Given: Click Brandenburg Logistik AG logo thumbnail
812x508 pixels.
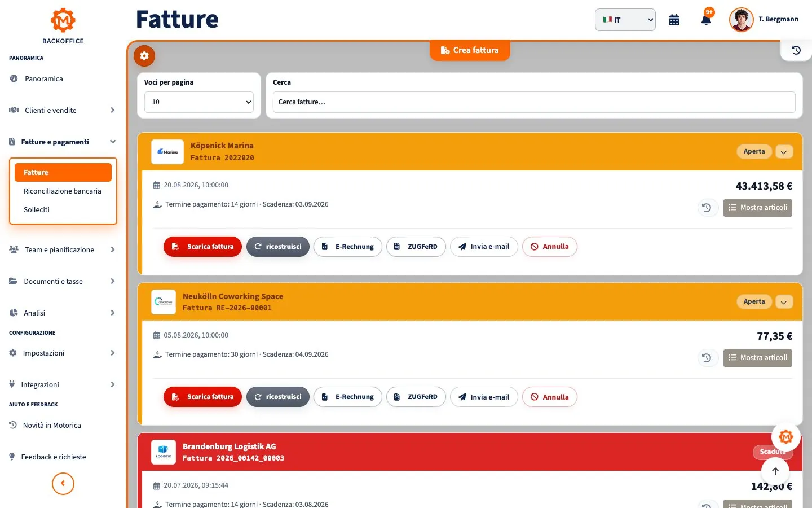Looking at the screenshot, I should point(164,452).
